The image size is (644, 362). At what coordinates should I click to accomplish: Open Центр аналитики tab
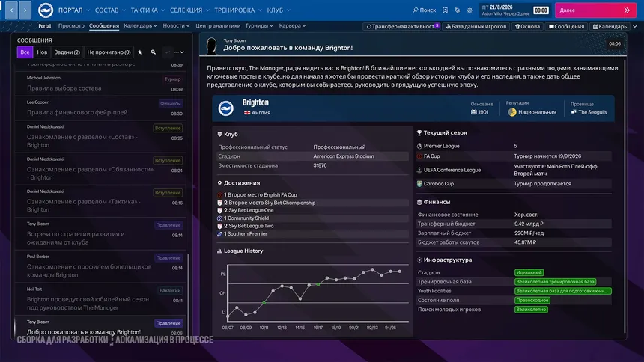point(218,26)
